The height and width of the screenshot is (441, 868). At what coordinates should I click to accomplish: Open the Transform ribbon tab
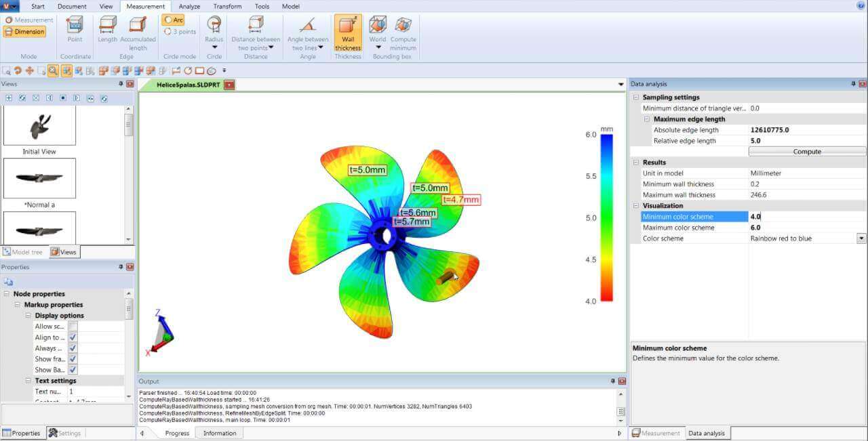[x=227, y=6]
